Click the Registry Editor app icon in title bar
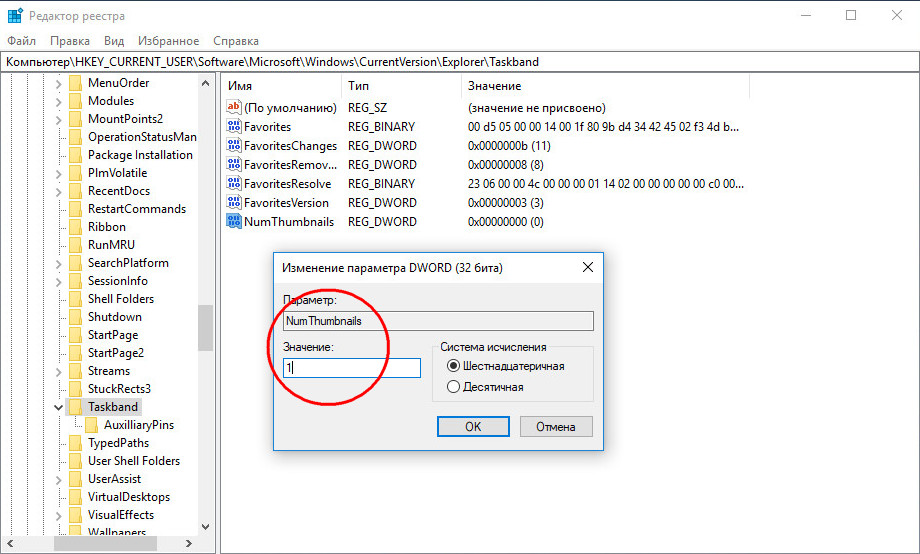Screen dimensions: 920x554 point(15,15)
